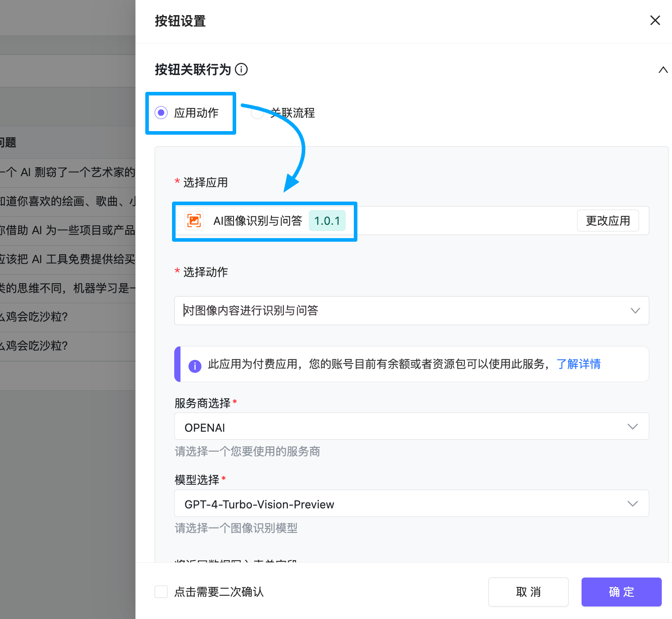672x619 pixels.
Task: Open the 选择动作 dropdown
Action: [x=411, y=311]
